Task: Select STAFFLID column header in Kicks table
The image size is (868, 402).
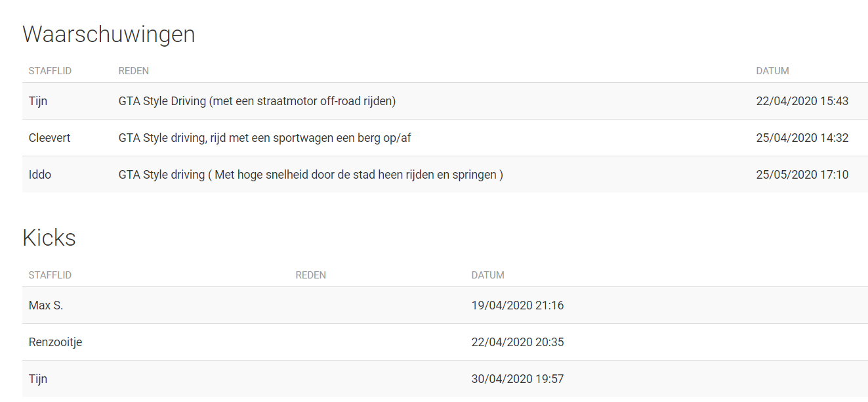Action: pos(50,275)
